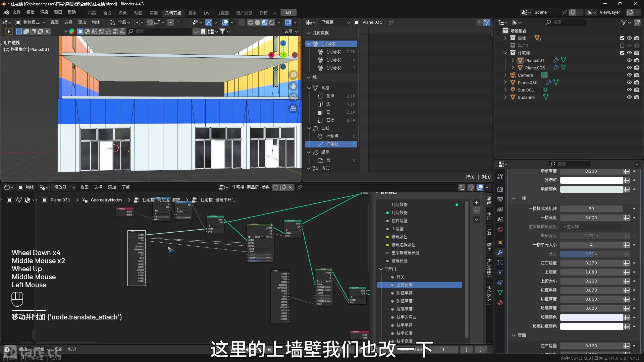Open the World properties tab
Viewport: 644px width, 362px height.
tap(500, 230)
